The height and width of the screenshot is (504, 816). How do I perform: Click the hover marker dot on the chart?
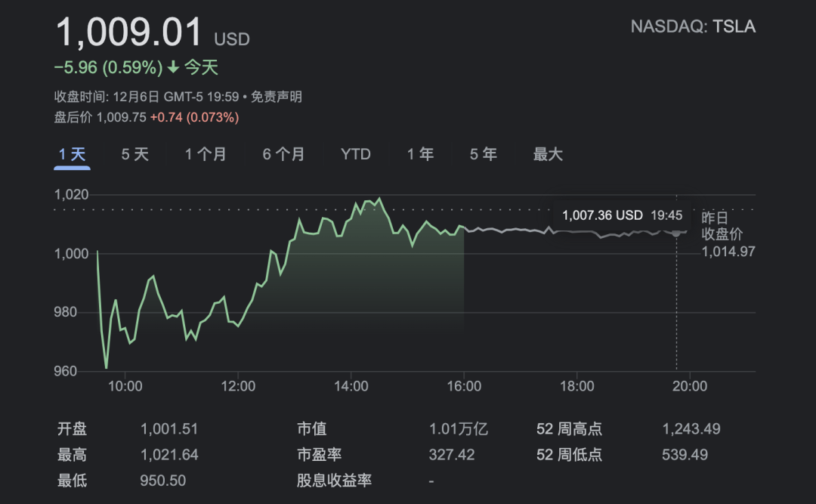tap(676, 232)
